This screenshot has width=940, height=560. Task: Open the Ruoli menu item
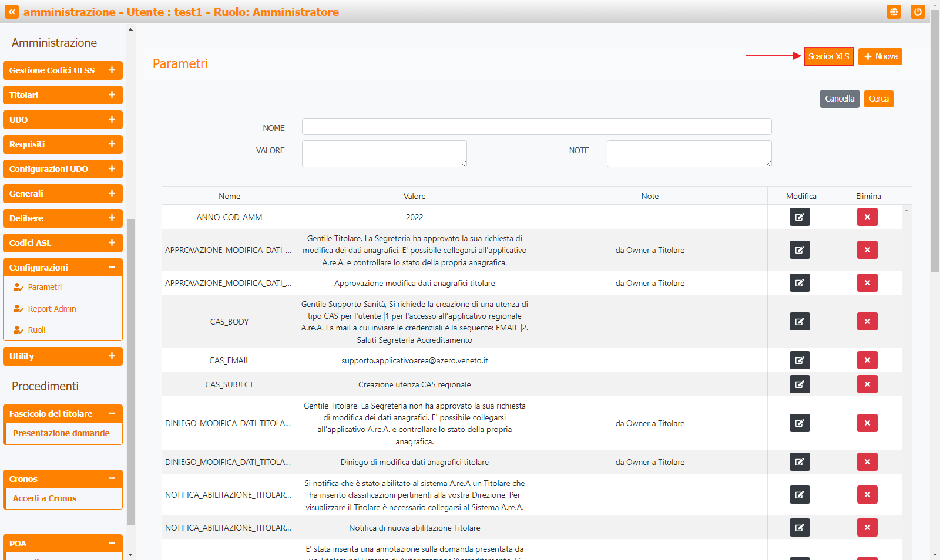36,330
